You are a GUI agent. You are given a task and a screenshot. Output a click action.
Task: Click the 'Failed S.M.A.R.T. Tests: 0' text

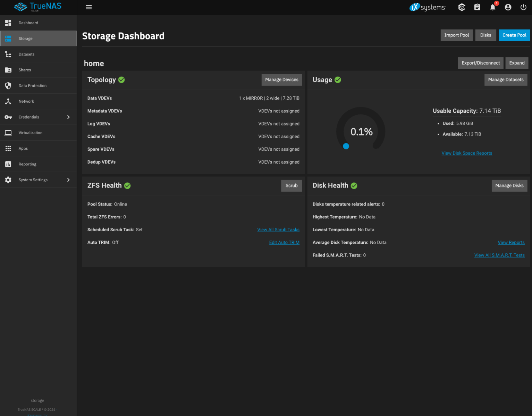point(339,255)
